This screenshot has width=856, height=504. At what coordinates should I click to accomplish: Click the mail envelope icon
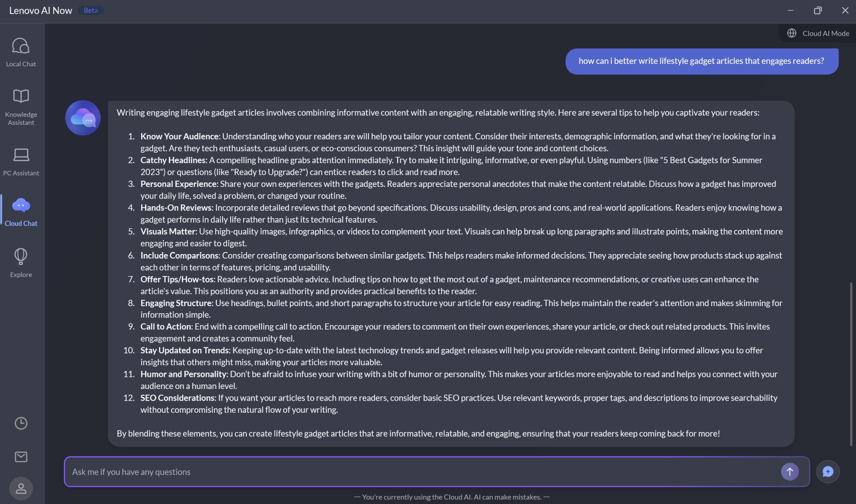pyautogui.click(x=21, y=457)
